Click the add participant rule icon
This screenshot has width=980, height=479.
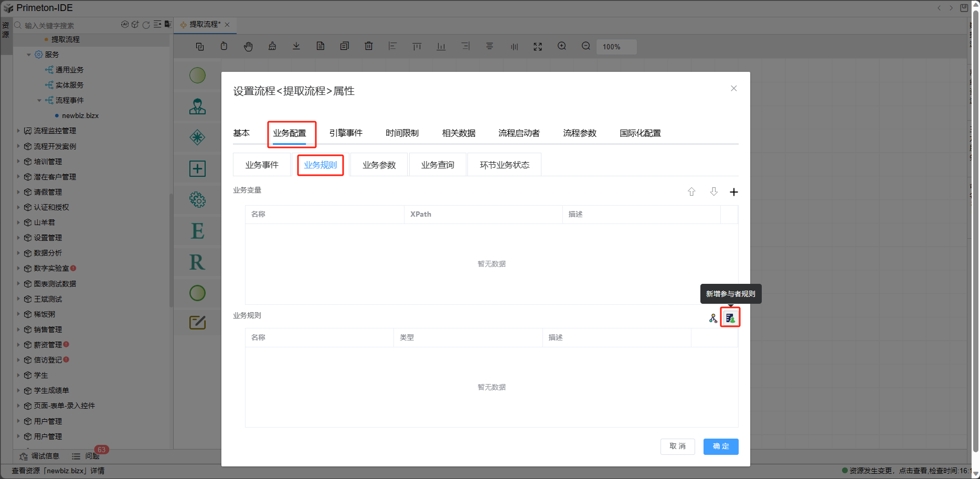(x=730, y=318)
